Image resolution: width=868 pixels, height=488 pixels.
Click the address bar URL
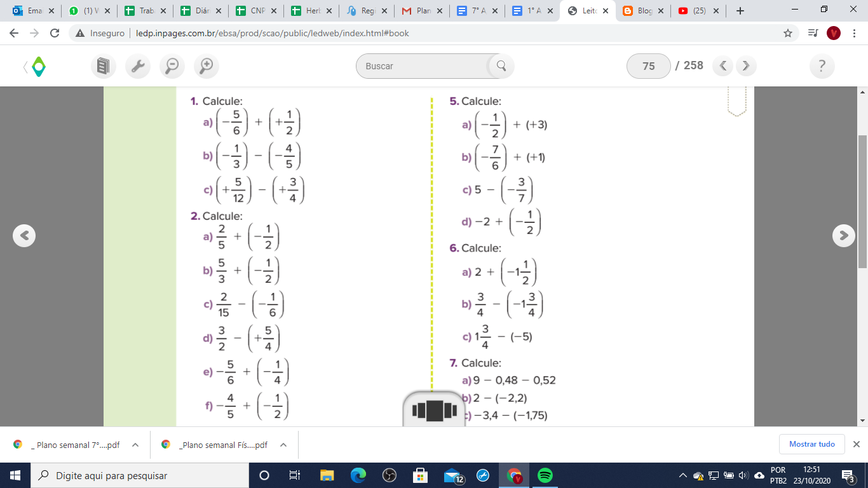coord(272,33)
